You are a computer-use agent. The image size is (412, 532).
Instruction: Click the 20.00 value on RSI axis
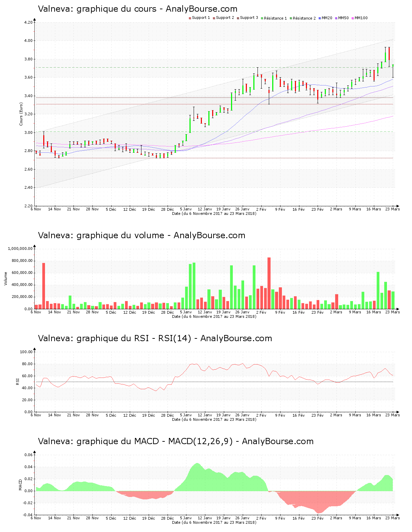(27, 400)
